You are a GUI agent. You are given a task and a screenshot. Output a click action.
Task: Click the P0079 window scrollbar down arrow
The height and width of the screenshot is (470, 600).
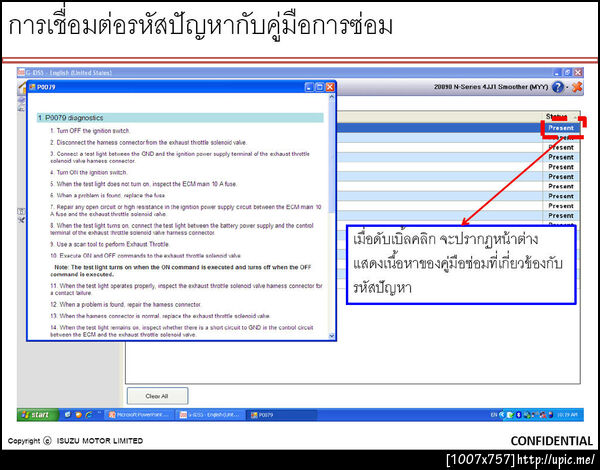point(331,336)
